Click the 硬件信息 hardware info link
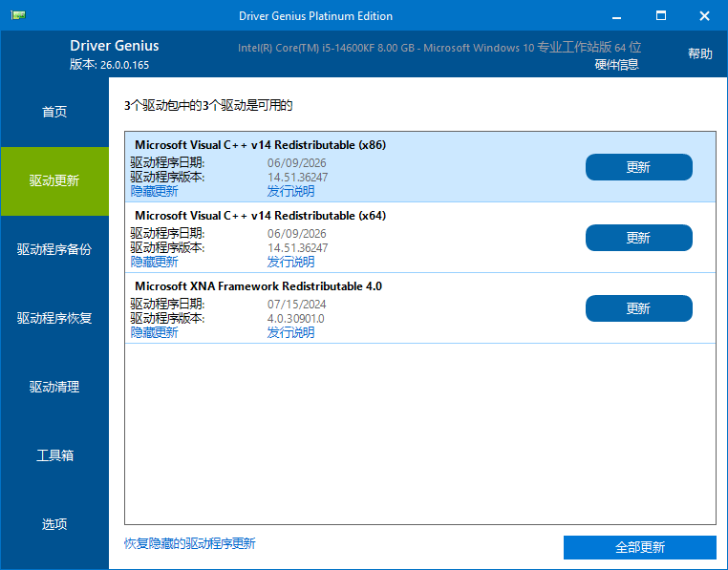This screenshot has height=570, width=728. click(x=616, y=65)
